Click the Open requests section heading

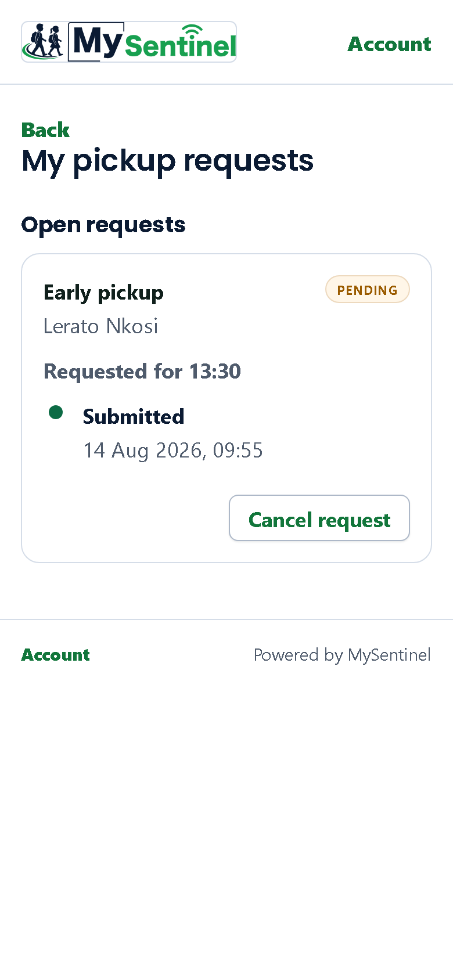103,225
